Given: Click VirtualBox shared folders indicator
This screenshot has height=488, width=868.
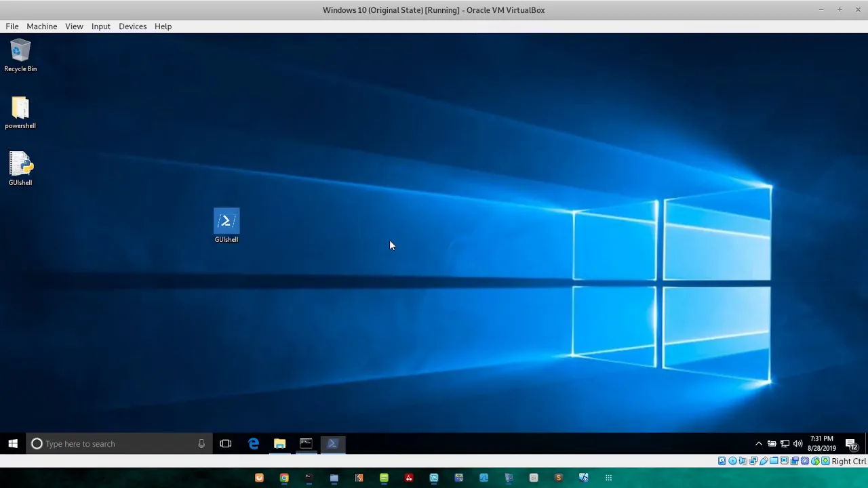Looking at the screenshot, I should 774,461.
